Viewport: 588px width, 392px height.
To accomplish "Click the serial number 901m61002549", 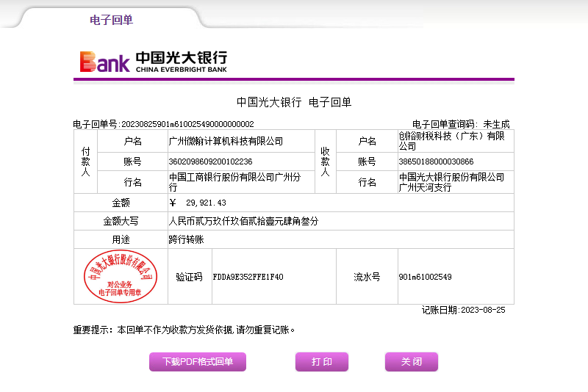I will tap(425, 277).
